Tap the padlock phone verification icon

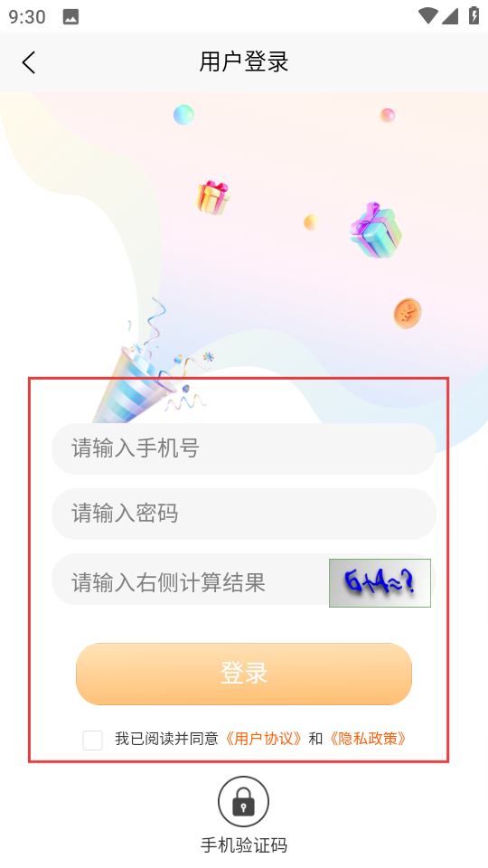point(243,802)
